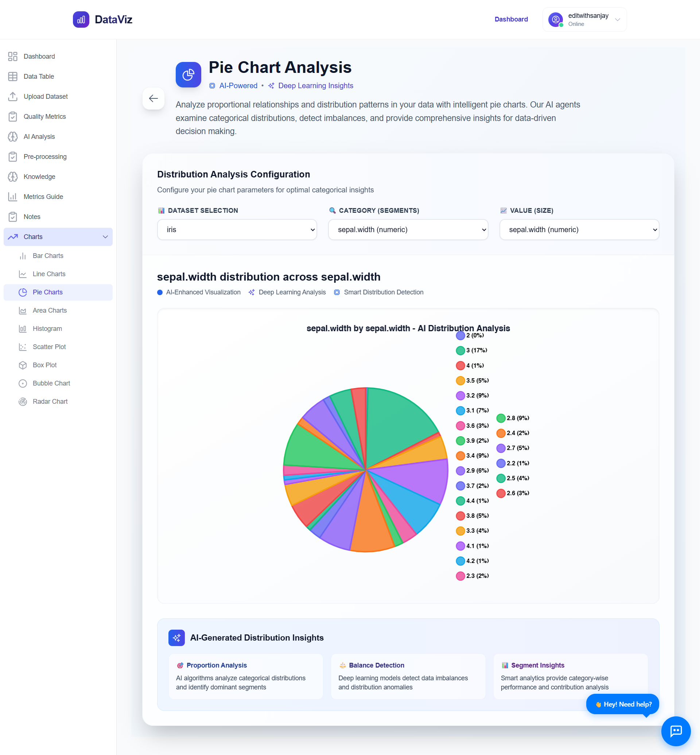Open the Histogram chart page
700x755 pixels.
[x=47, y=329]
